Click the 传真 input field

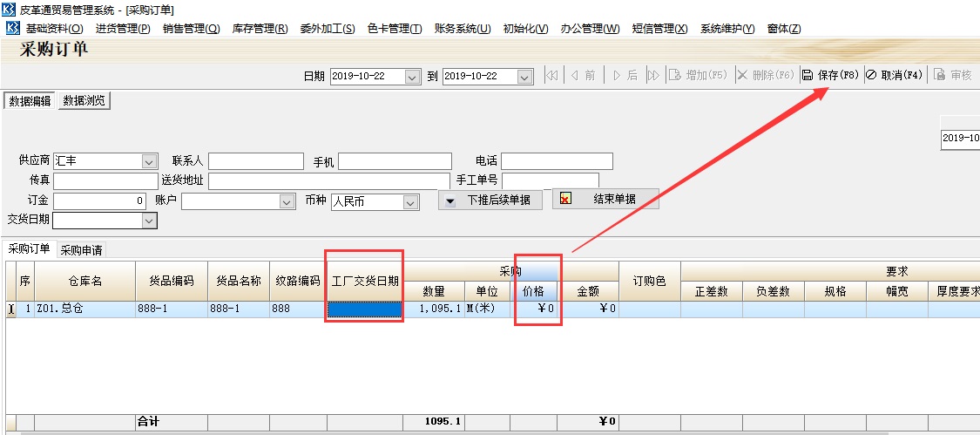click(106, 180)
